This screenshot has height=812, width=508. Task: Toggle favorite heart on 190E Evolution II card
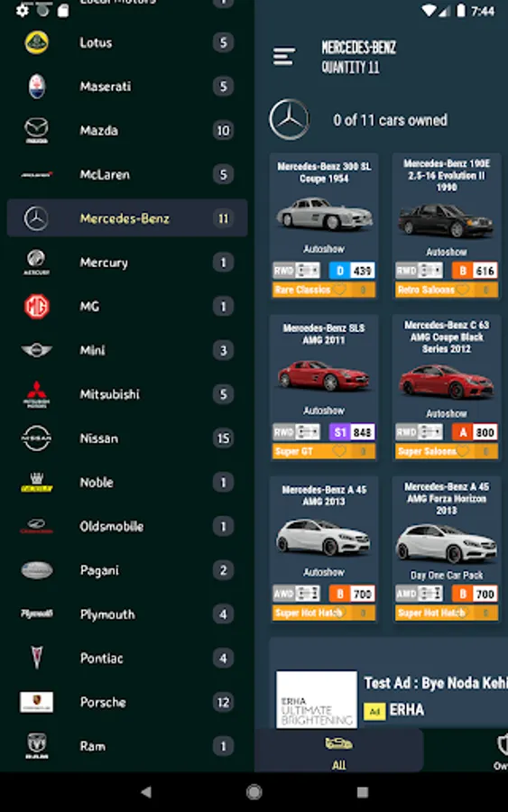click(462, 290)
